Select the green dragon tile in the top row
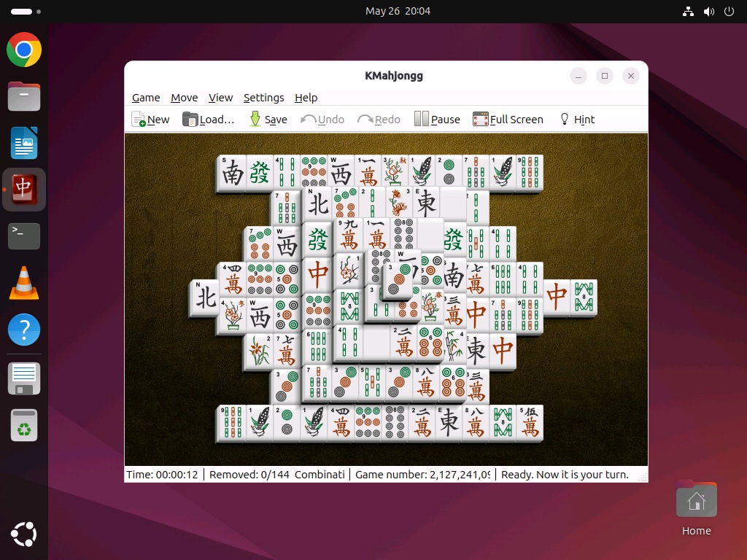747x560 pixels. (259, 172)
